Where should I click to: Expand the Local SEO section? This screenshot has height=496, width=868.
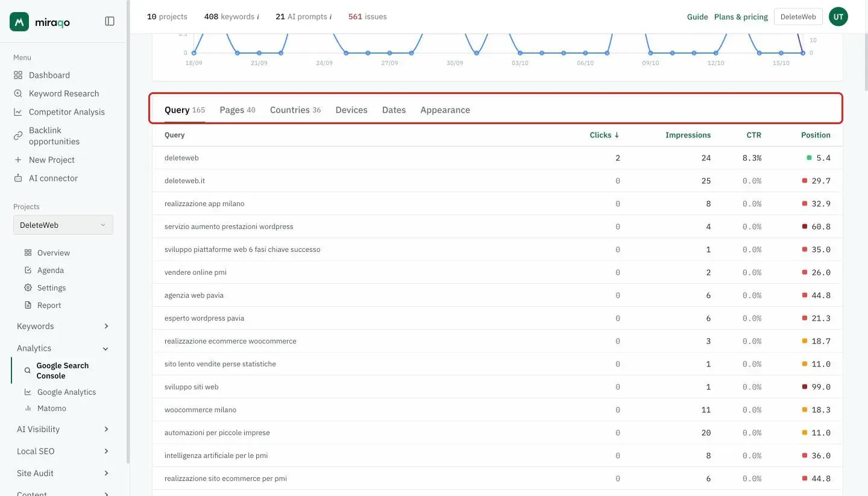point(63,451)
